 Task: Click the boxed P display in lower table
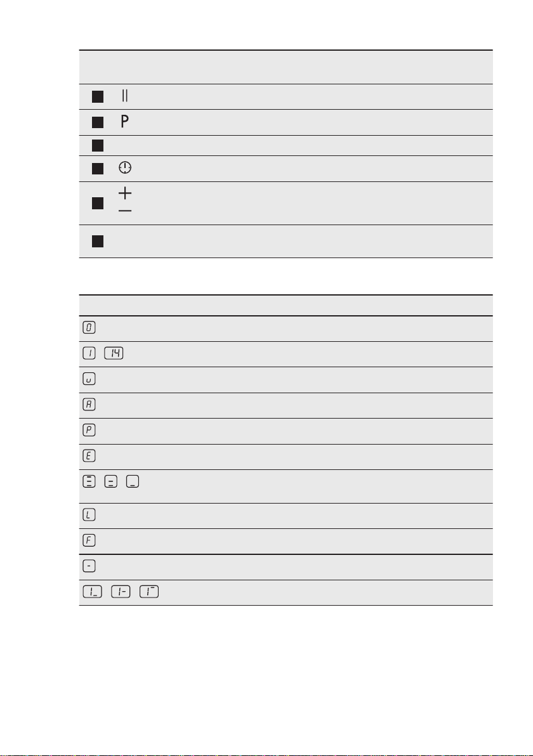[89, 430]
